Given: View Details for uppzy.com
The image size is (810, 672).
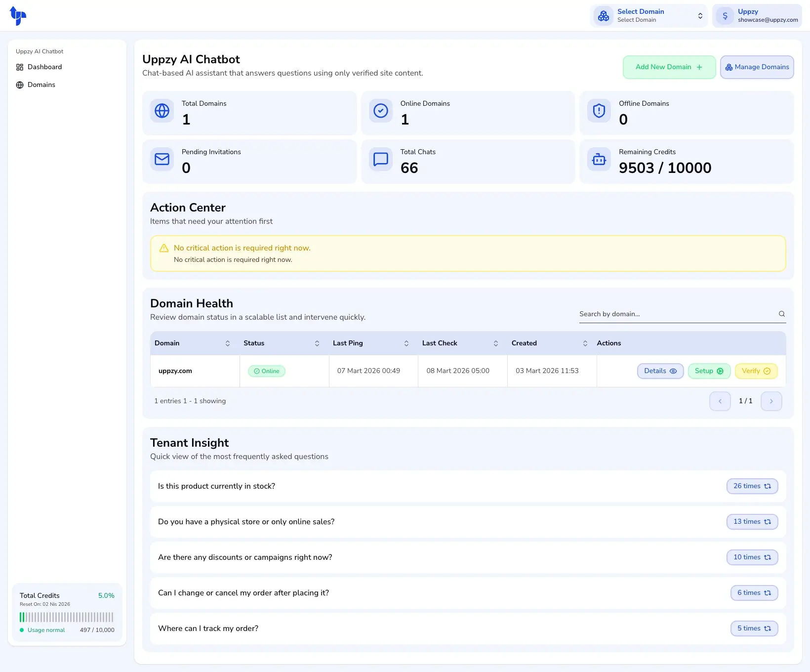Looking at the screenshot, I should (x=660, y=371).
